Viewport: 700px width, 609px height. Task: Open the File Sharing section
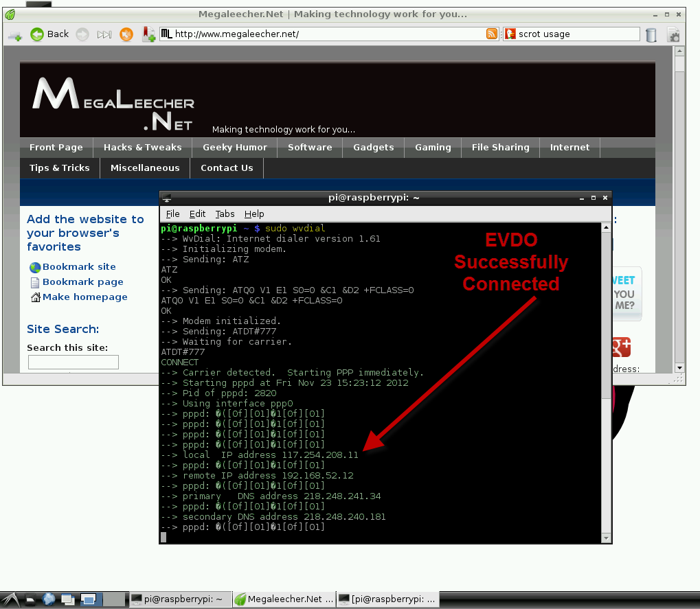click(x=501, y=147)
